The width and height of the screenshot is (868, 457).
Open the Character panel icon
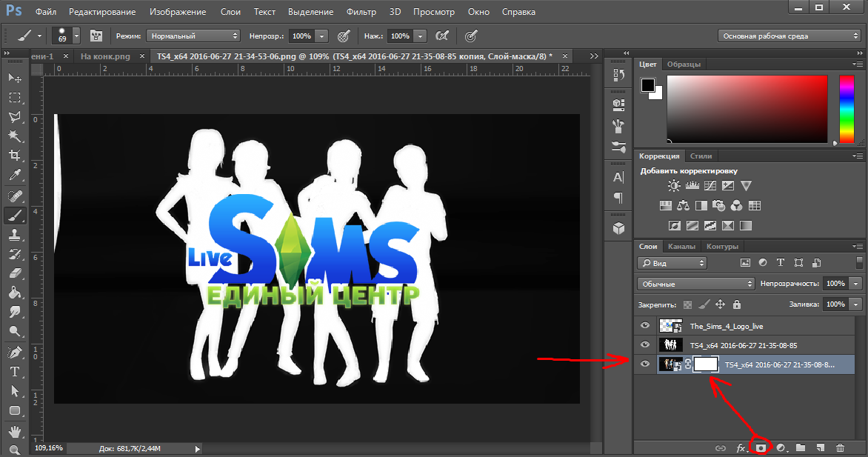619,177
